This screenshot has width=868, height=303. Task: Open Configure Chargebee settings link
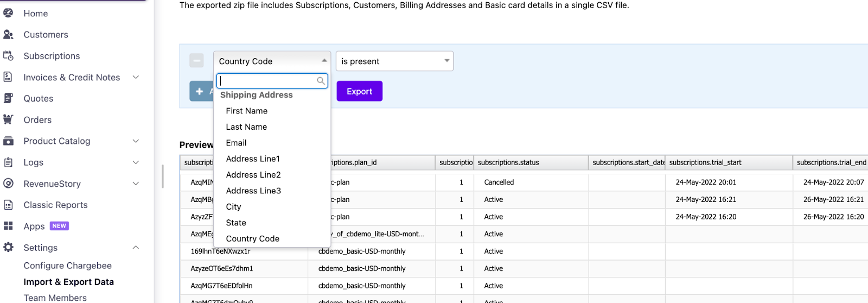point(67,266)
